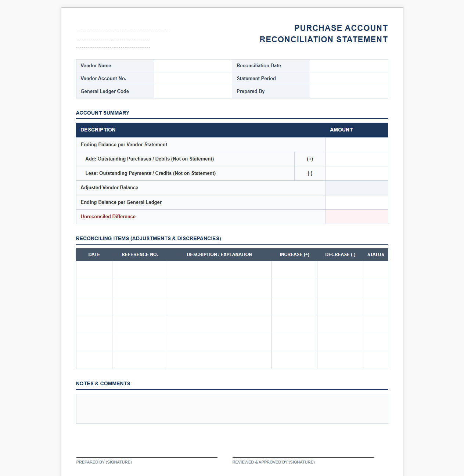Viewport: 464px width, 476px height.
Task: Click 'Ending Balance per Vendor Statement' row text
Action: point(124,144)
